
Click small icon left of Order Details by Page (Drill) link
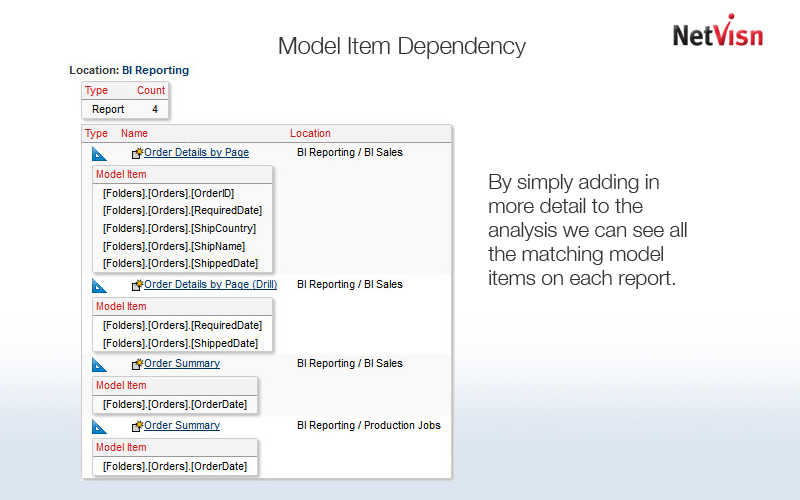click(x=137, y=285)
